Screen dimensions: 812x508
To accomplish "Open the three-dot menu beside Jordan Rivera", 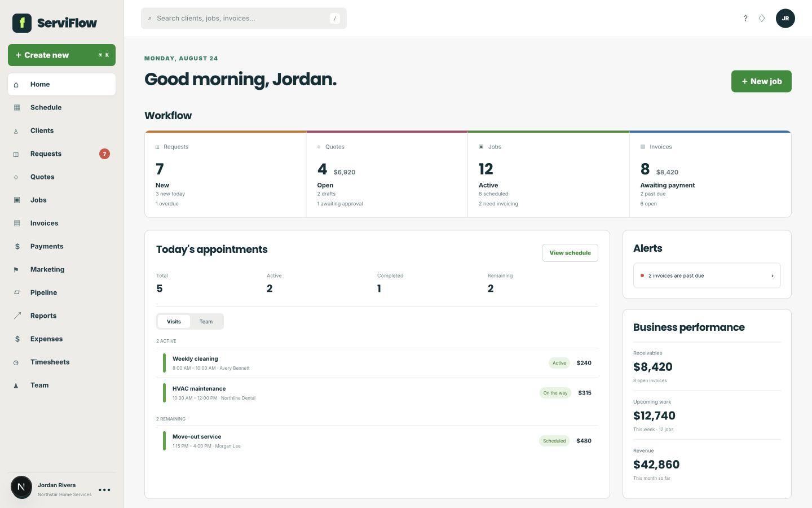I will coord(104,490).
